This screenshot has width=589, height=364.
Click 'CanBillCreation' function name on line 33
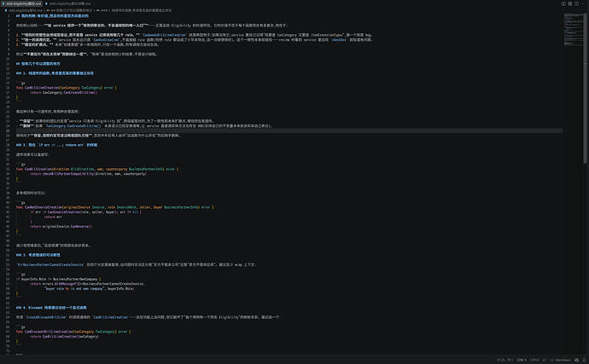coord(38,169)
